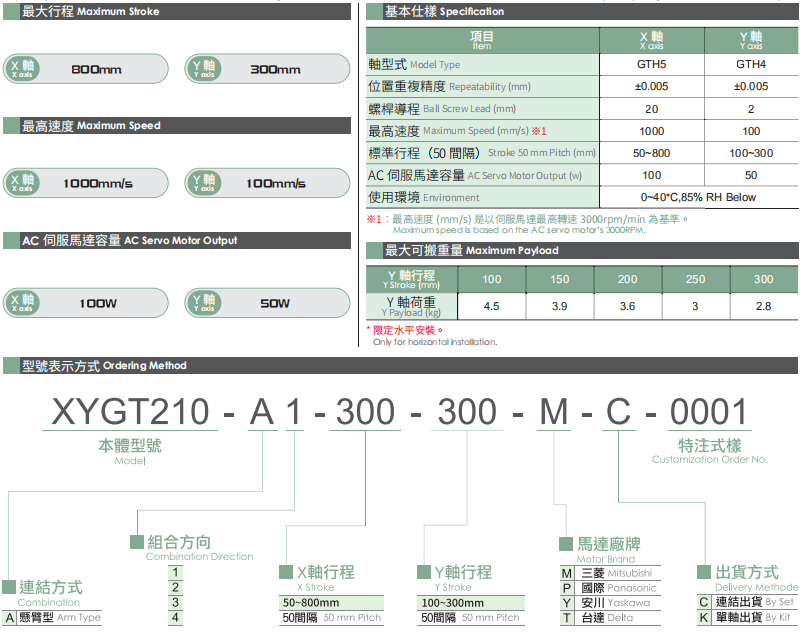Click the Y axis badge beside 50W

coord(204,303)
